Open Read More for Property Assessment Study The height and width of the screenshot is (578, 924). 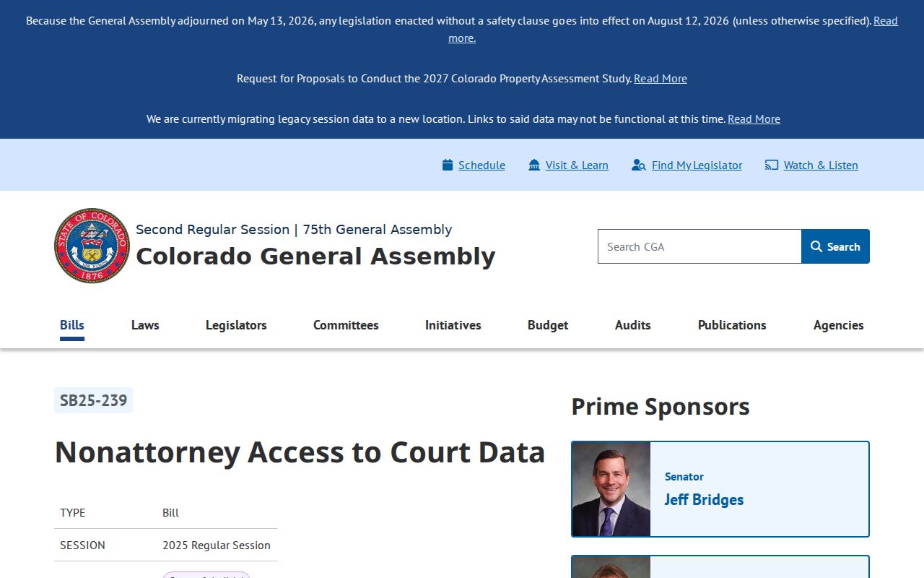pos(661,78)
